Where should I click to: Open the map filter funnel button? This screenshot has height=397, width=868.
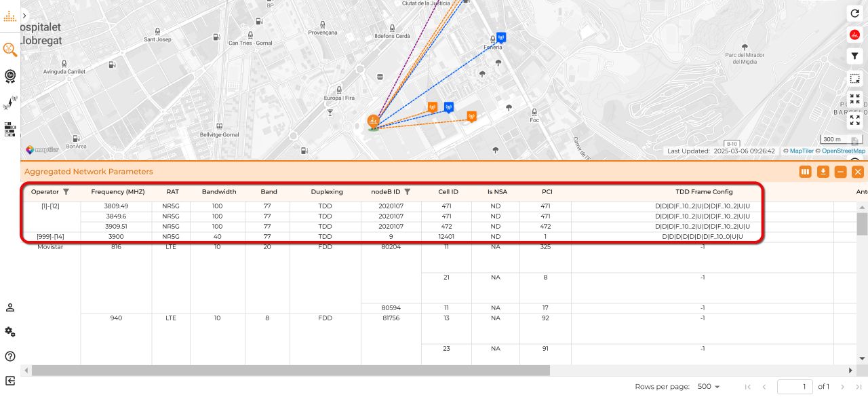(x=854, y=56)
